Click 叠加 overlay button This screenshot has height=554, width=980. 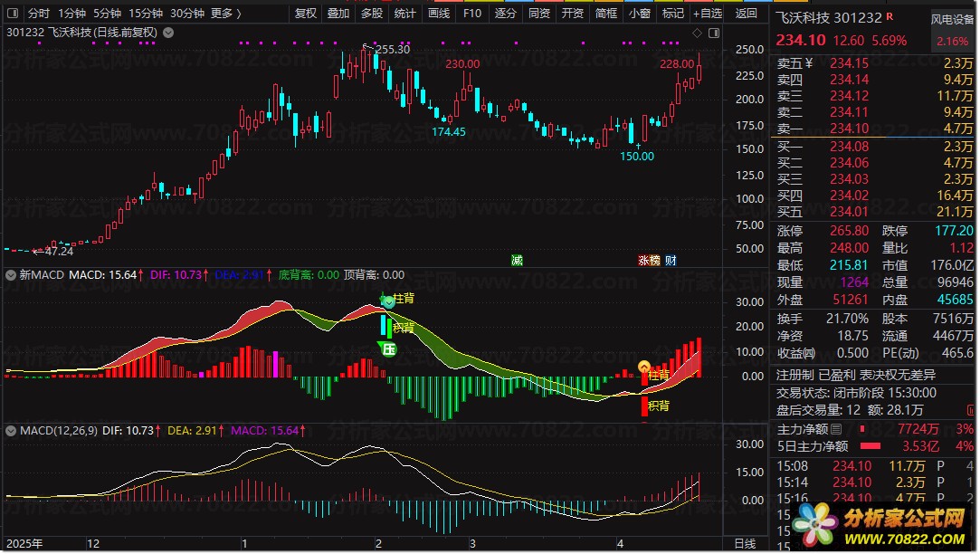pyautogui.click(x=338, y=14)
